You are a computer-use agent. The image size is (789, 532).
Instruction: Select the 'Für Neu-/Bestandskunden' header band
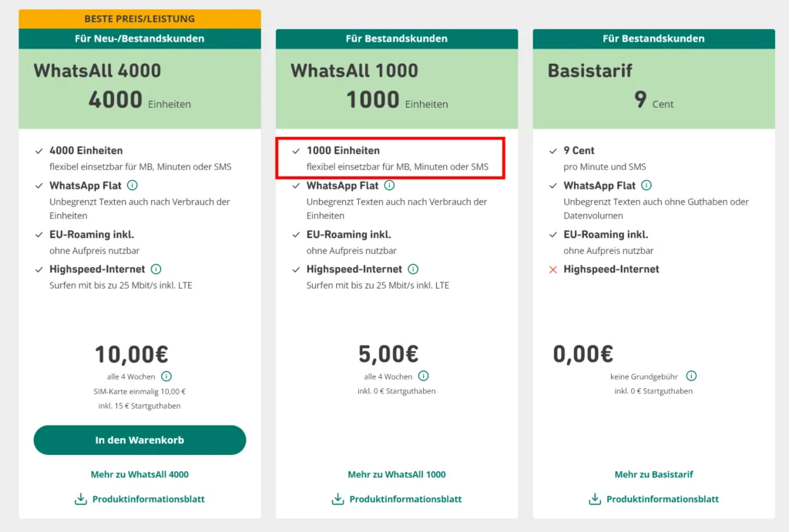(x=139, y=38)
